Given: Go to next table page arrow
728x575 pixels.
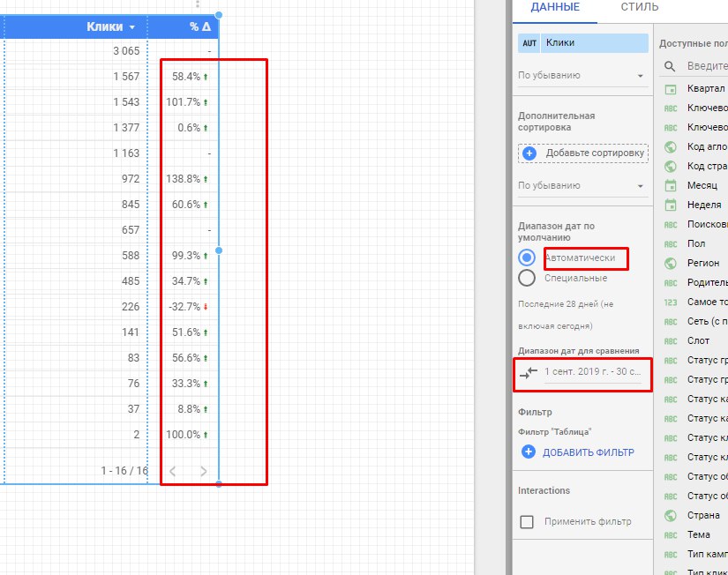Looking at the screenshot, I should (203, 472).
